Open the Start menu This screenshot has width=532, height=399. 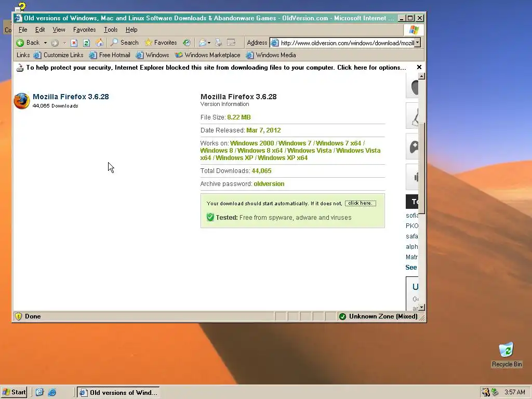coord(14,392)
